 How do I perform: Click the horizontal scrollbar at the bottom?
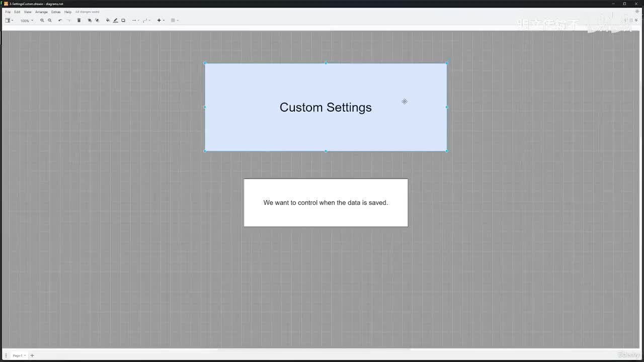tap(314, 349)
